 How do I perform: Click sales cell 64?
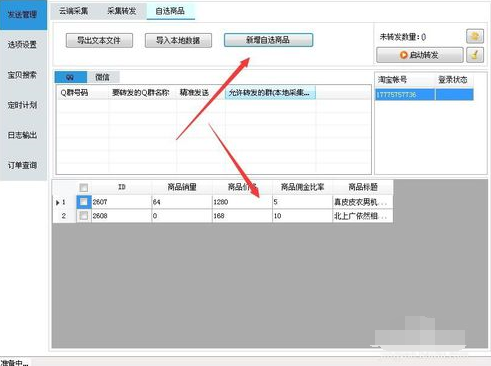[x=182, y=202]
